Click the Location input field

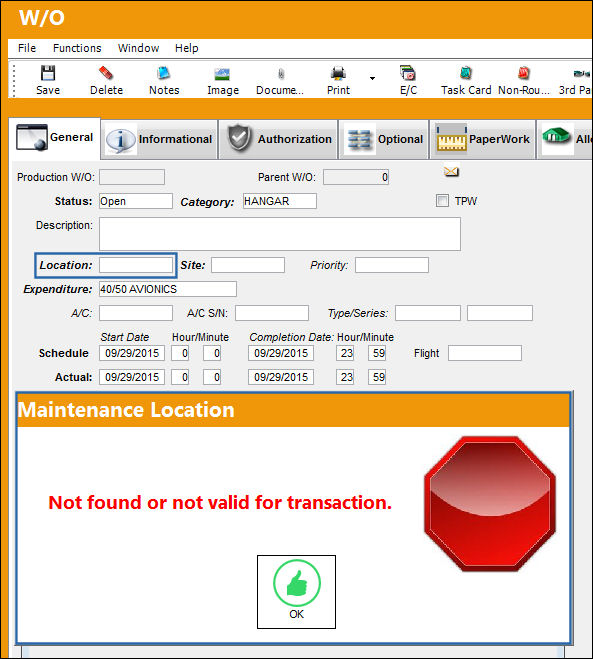(136, 265)
